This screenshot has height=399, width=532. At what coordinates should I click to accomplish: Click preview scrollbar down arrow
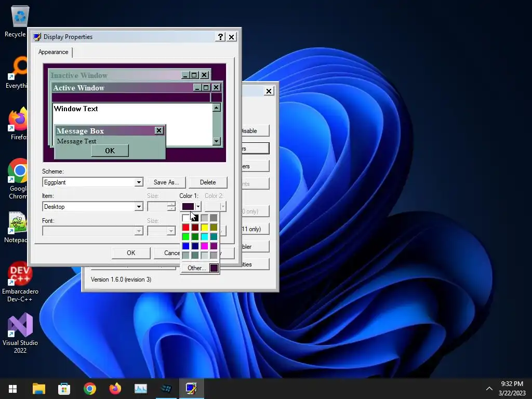pyautogui.click(x=217, y=141)
